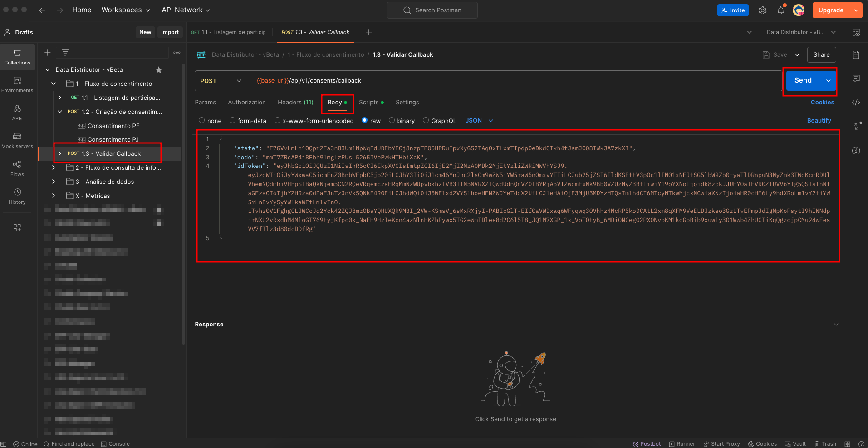This screenshot has height=448, width=868.
Task: Open the Data Distributor environment selector
Action: pyautogui.click(x=801, y=32)
